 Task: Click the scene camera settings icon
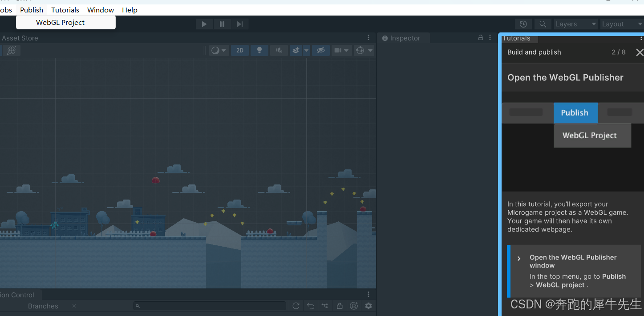338,50
